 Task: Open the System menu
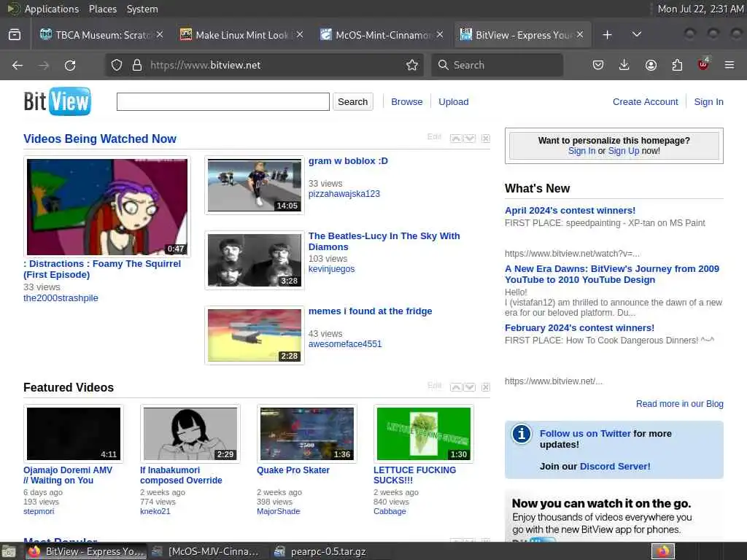142,9
